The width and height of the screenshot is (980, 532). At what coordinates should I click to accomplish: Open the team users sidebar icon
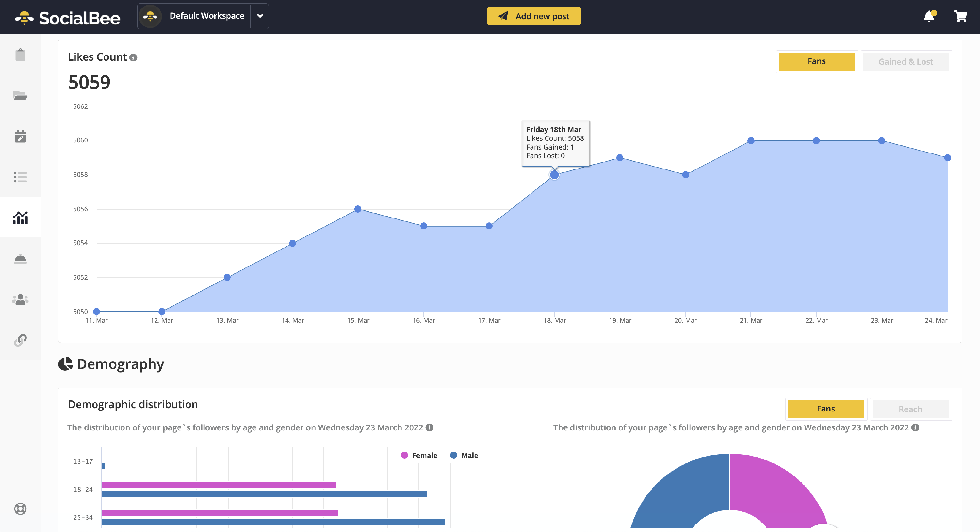pos(21,300)
